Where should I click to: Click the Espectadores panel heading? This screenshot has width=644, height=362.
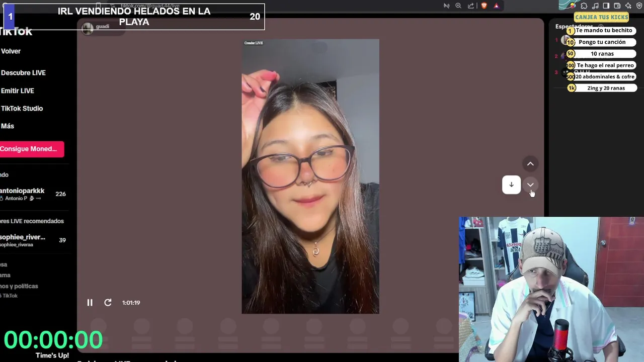[x=574, y=27]
